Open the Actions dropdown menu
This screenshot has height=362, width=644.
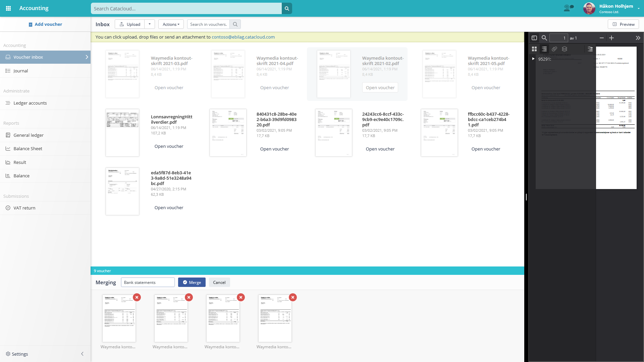click(171, 24)
